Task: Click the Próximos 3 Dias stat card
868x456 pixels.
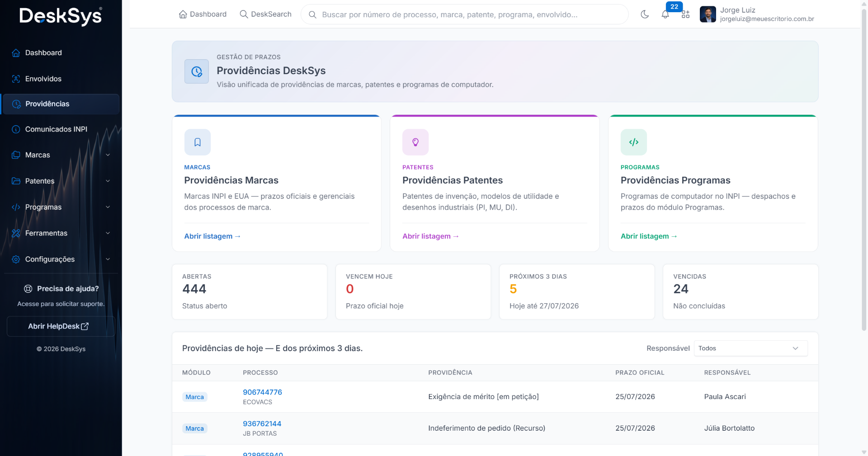Action: [x=577, y=292]
